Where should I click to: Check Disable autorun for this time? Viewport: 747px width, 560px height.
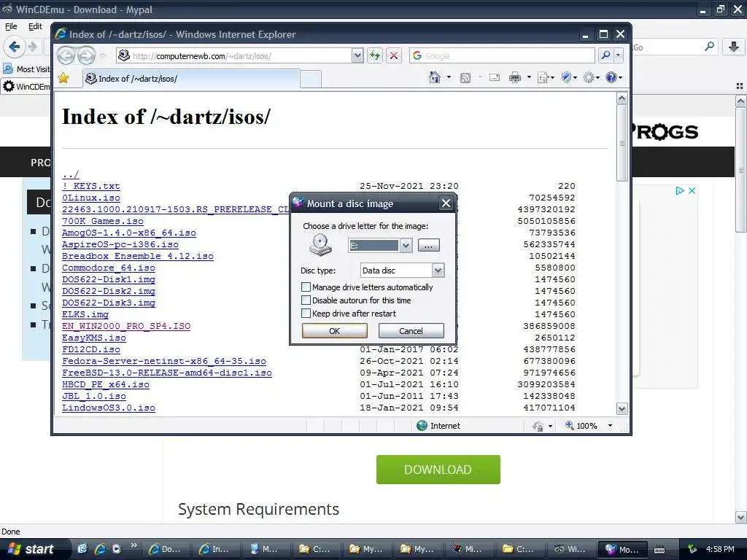pyautogui.click(x=306, y=300)
